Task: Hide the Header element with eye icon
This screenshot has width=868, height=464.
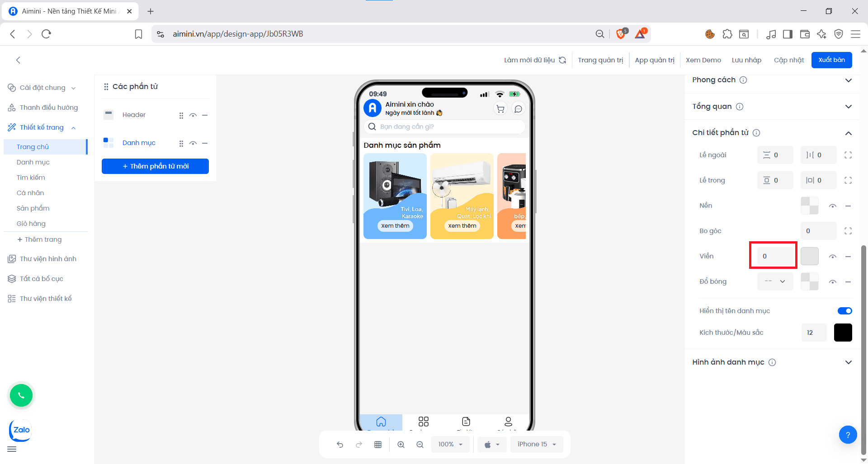Action: (193, 115)
